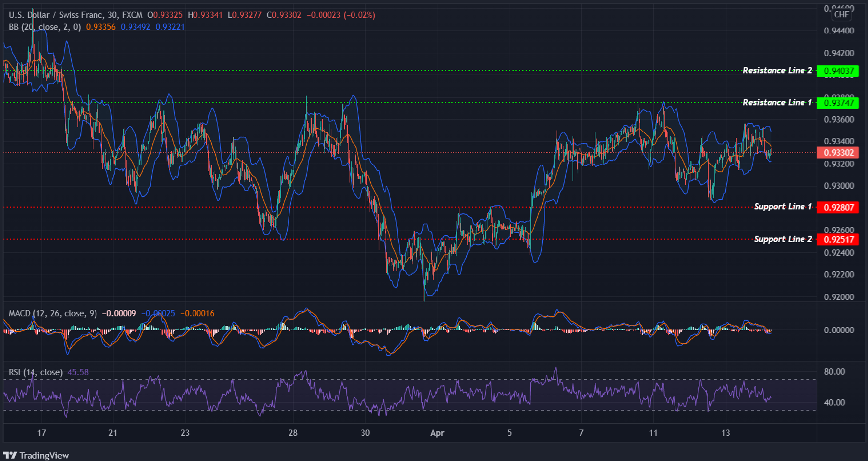Open Bollinger Bands settings via 'BB (20, close, 2, 0)'
This screenshot has width=868, height=461.
point(44,27)
